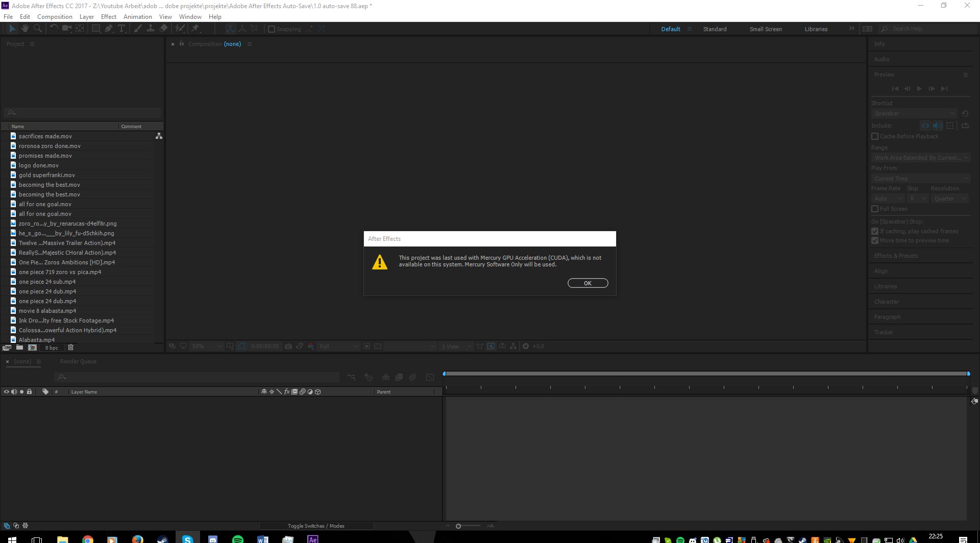
Task: Click the Project panel search field
Action: point(82,113)
